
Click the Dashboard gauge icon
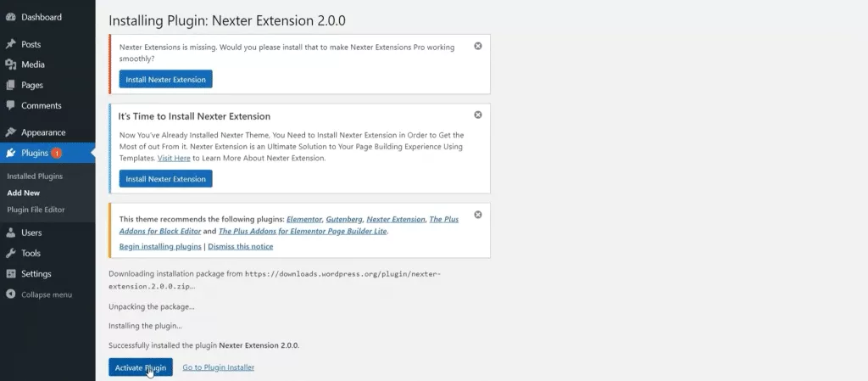tap(10, 17)
